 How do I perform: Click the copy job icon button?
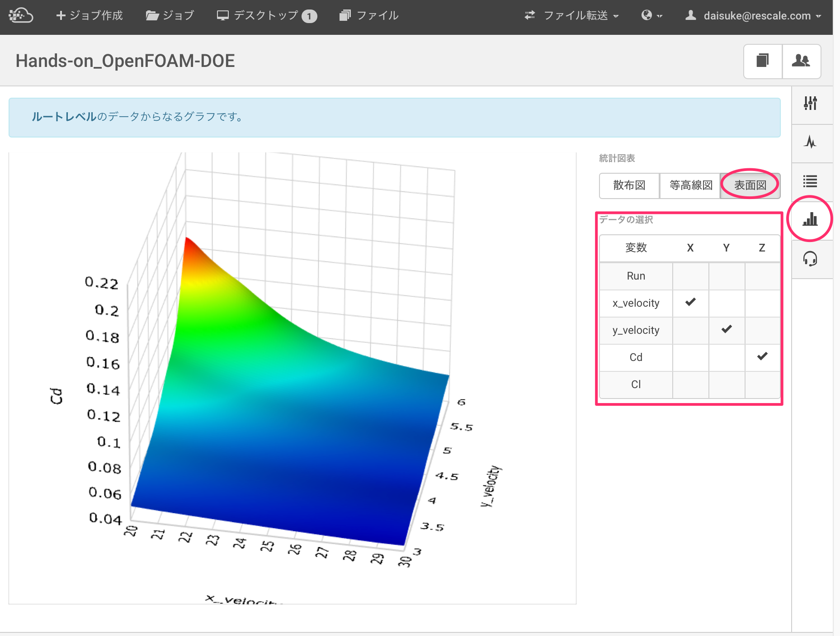pyautogui.click(x=763, y=61)
